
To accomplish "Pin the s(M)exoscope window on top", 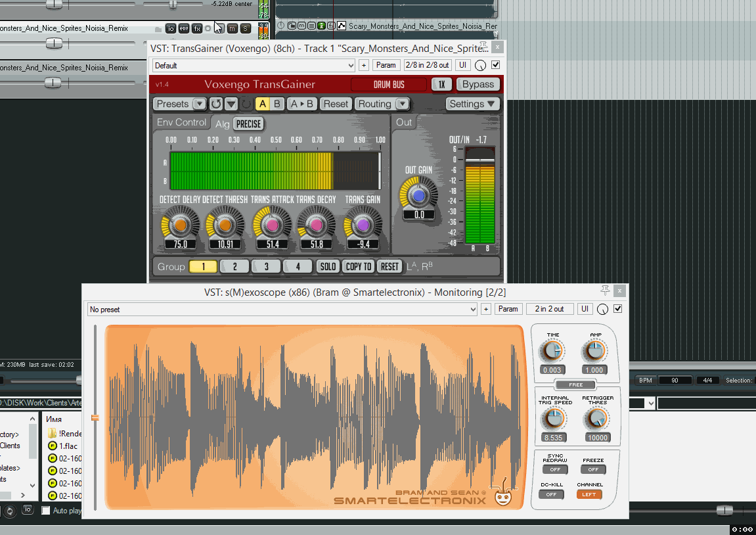I will [x=605, y=290].
